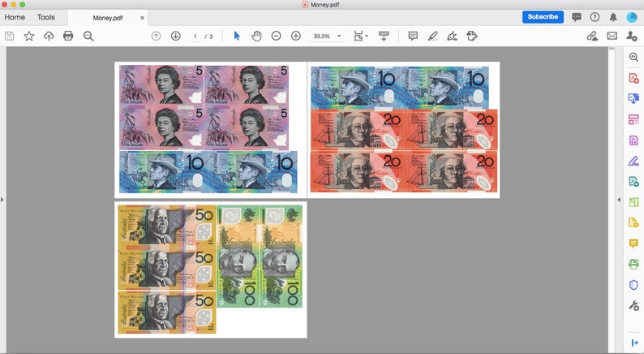644x354 pixels.
Task: Open More Tools wrench in sidebar
Action: coord(633,305)
